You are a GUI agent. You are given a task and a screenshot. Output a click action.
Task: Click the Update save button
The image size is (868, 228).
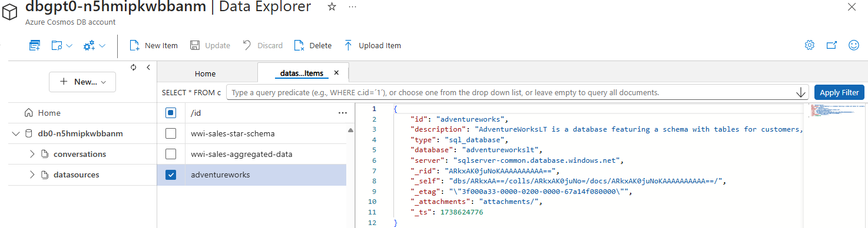click(x=210, y=45)
